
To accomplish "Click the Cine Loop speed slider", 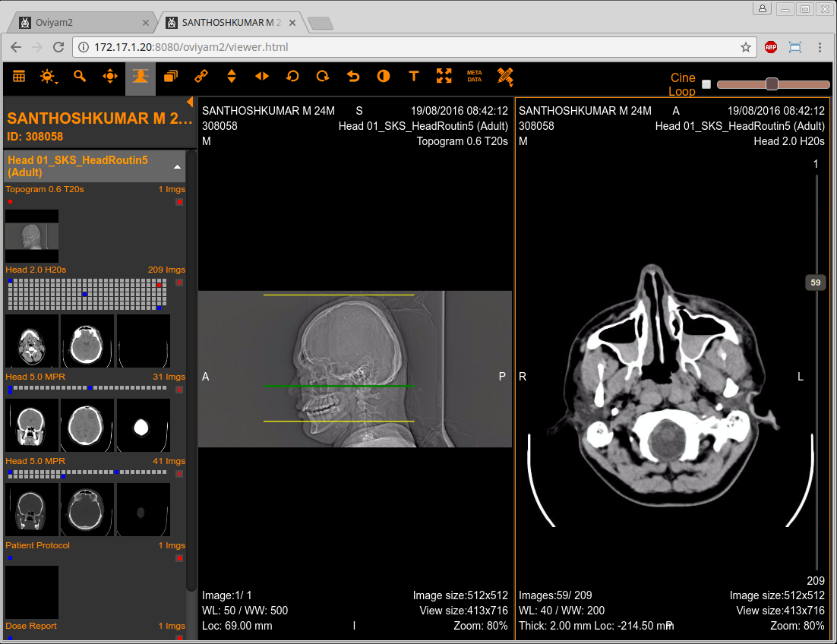I will pyautogui.click(x=772, y=84).
